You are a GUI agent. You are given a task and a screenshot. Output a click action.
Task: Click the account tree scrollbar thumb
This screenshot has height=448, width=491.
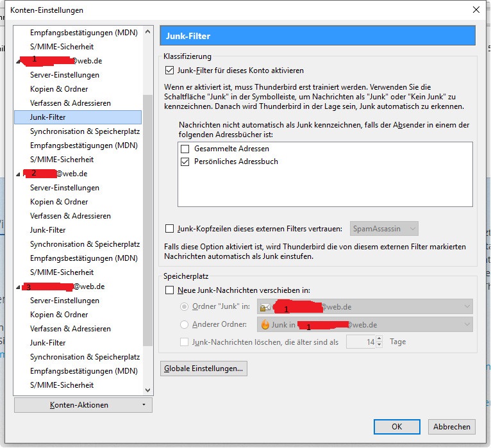pos(147,220)
